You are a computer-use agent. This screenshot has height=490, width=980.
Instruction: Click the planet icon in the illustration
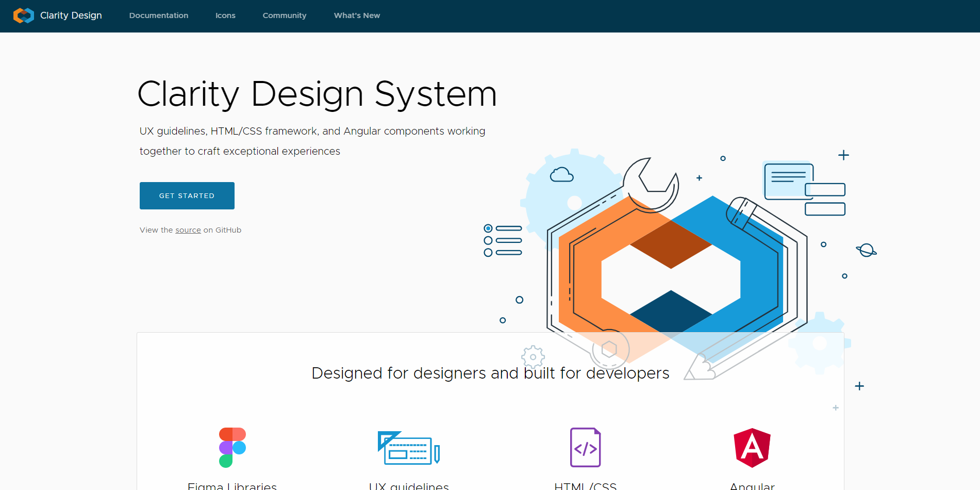[867, 250]
